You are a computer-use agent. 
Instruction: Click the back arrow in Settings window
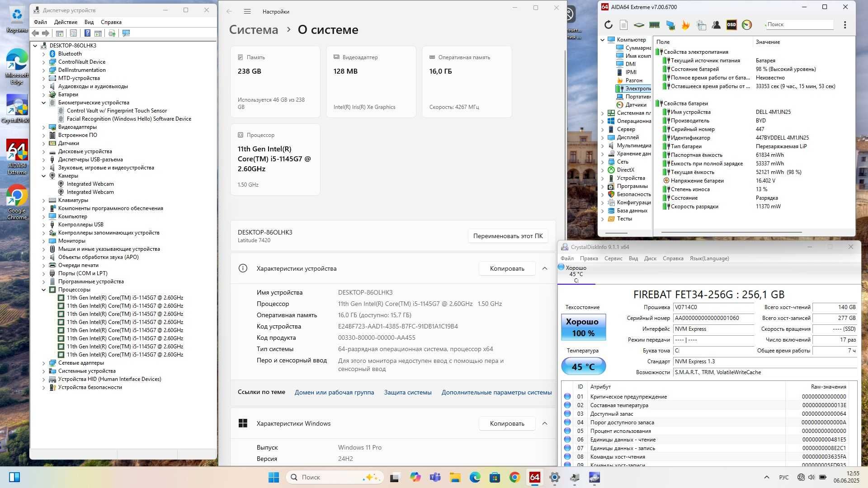(229, 11)
